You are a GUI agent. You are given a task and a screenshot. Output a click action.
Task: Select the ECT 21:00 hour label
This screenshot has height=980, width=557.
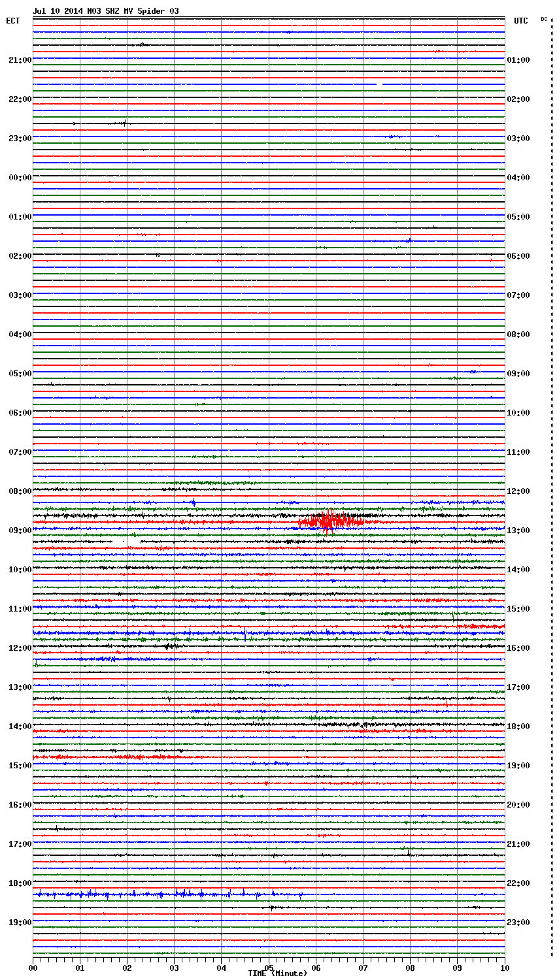pos(20,60)
